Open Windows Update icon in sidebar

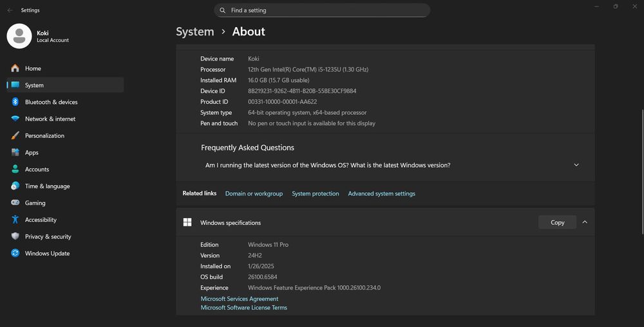pyautogui.click(x=15, y=253)
